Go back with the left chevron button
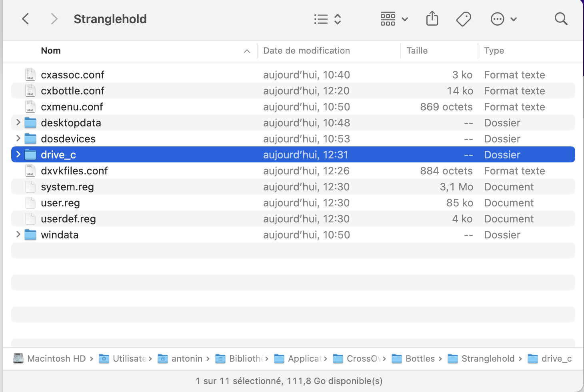584x392 pixels. point(26,19)
